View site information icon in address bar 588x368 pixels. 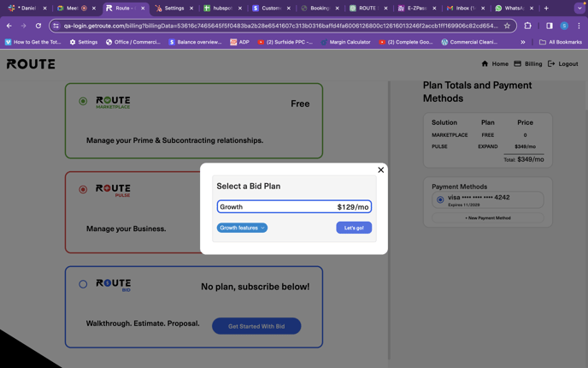[x=56, y=26]
